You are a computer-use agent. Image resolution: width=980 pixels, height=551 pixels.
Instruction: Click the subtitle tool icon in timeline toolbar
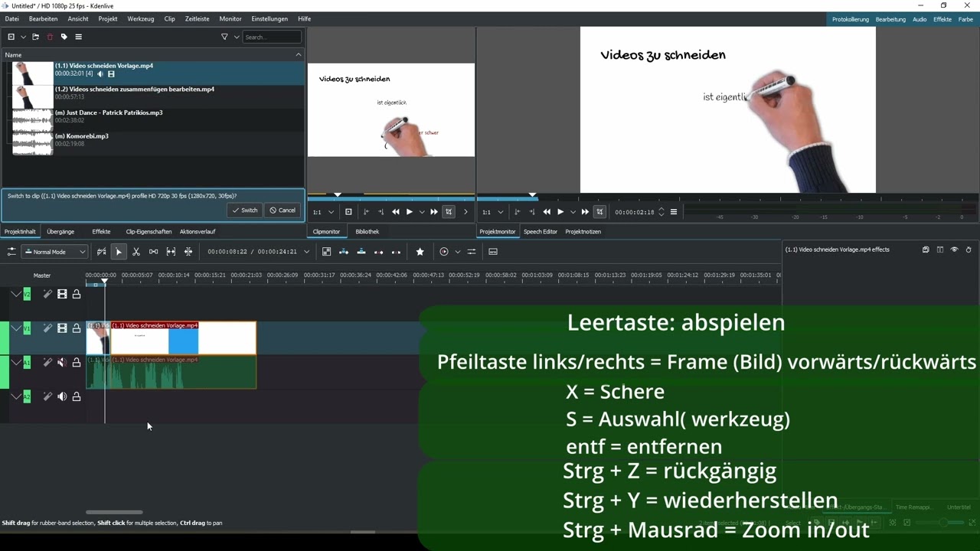[493, 252]
